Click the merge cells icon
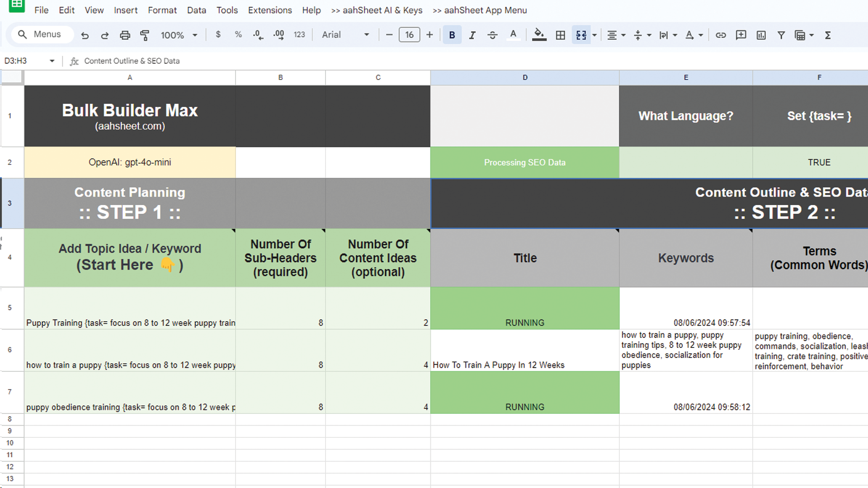The width and height of the screenshot is (868, 488). pos(580,34)
